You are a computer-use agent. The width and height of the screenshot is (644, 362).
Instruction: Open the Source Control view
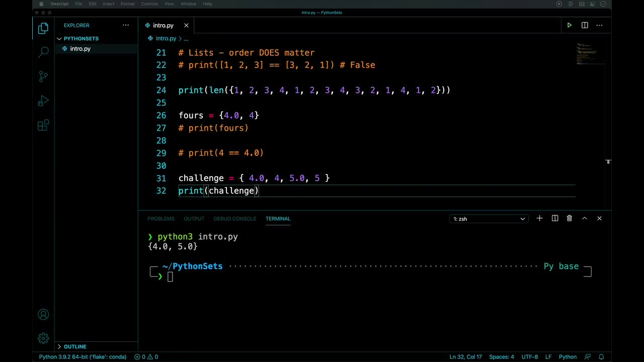(x=43, y=76)
